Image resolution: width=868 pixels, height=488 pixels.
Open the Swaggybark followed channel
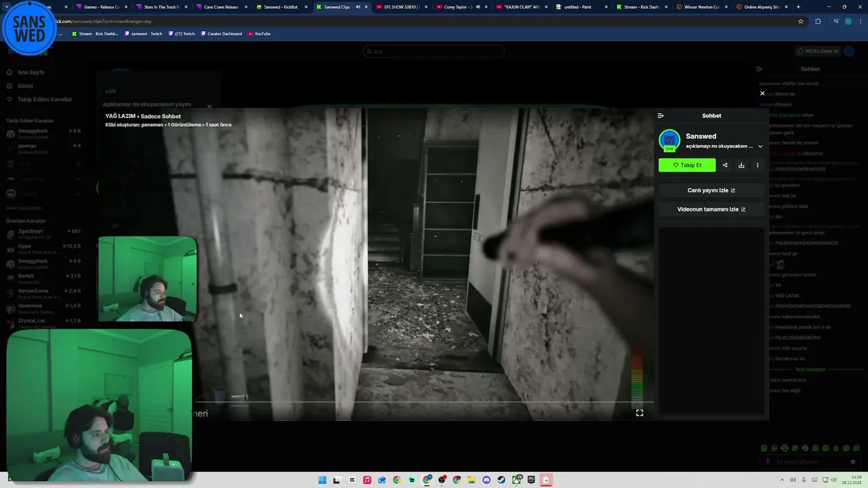[42, 134]
